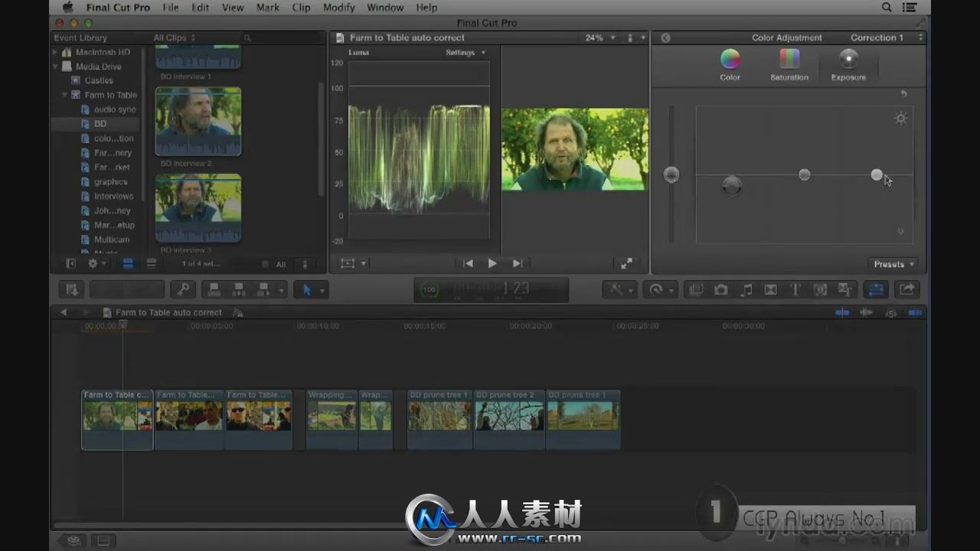
Task: Open the Generators browser
Action: [x=821, y=290]
